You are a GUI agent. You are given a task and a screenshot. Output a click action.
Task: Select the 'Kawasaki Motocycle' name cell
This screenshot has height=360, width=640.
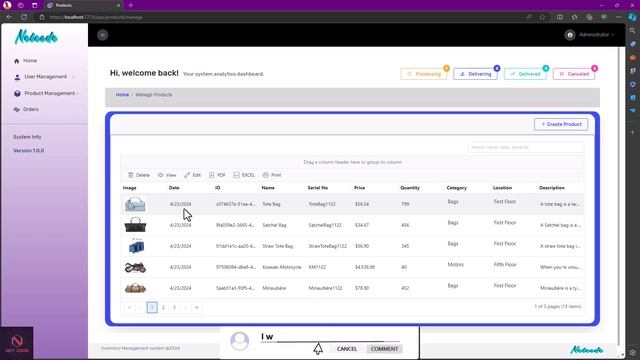(282, 267)
